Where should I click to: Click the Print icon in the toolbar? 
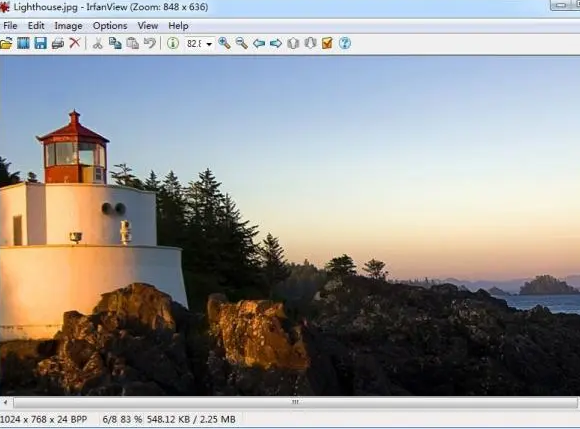[58, 43]
